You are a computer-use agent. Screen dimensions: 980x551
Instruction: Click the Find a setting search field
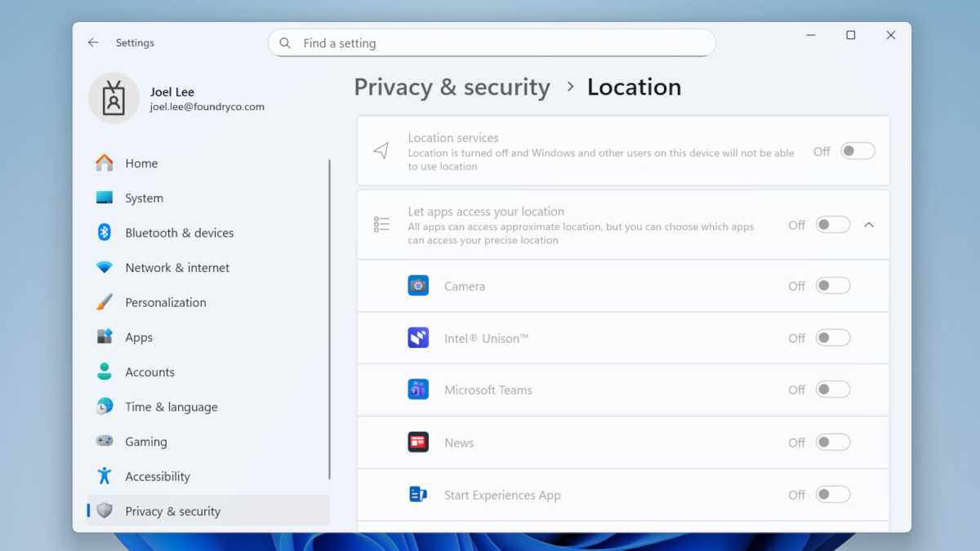[x=491, y=42]
